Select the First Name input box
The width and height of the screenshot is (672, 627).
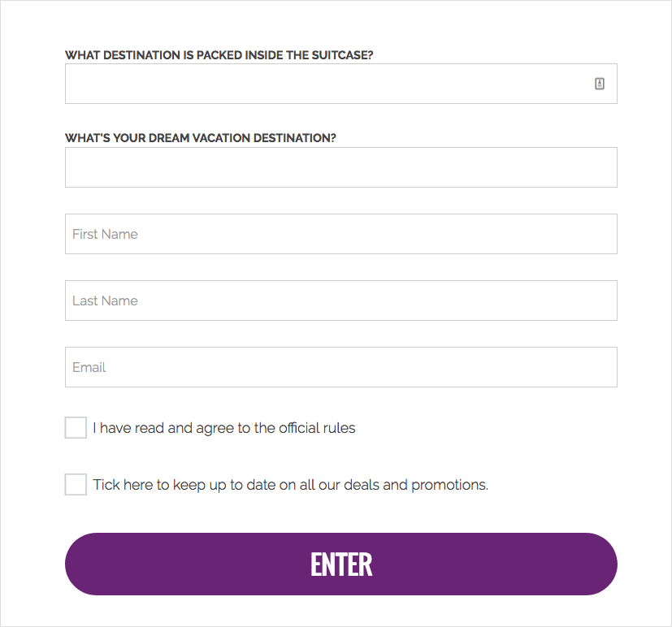coord(341,234)
